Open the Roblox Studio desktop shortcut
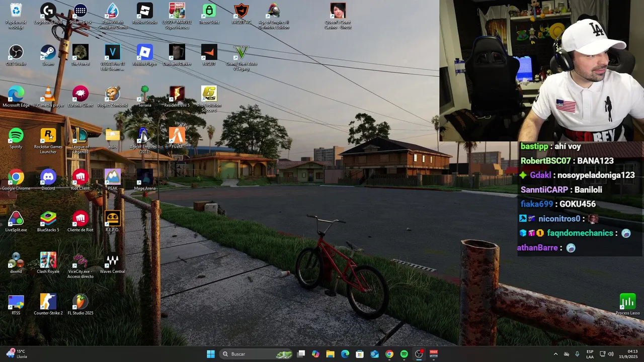Viewport: 644px width, 362px height. pyautogui.click(x=145, y=14)
